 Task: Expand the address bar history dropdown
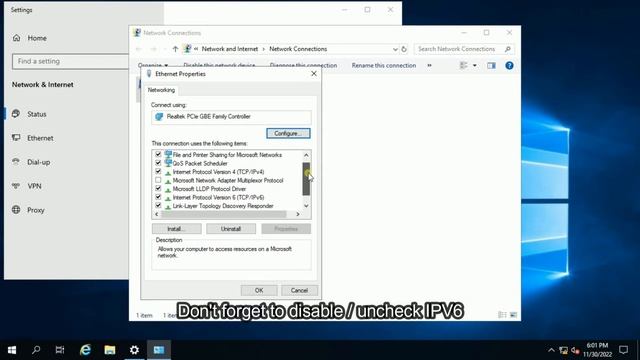click(395, 49)
